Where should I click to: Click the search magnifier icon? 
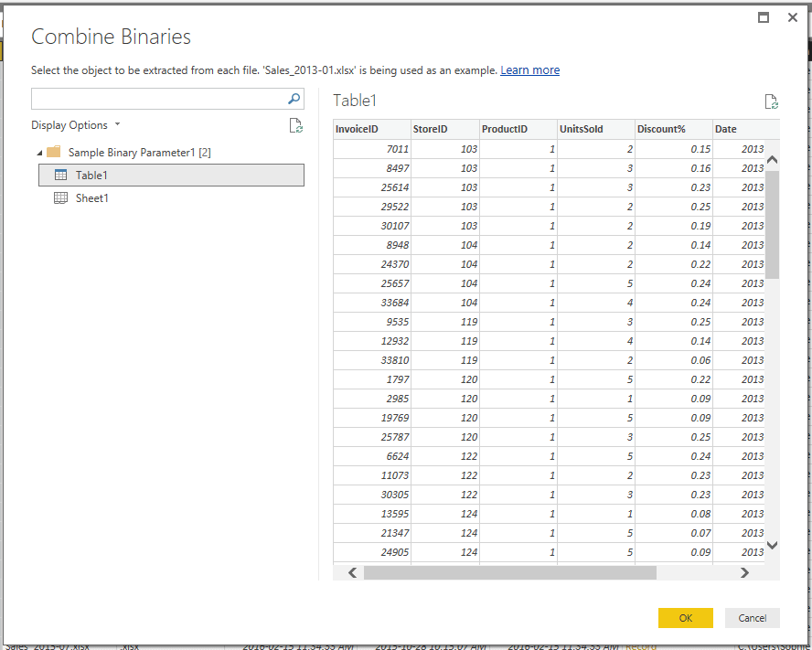click(x=294, y=99)
